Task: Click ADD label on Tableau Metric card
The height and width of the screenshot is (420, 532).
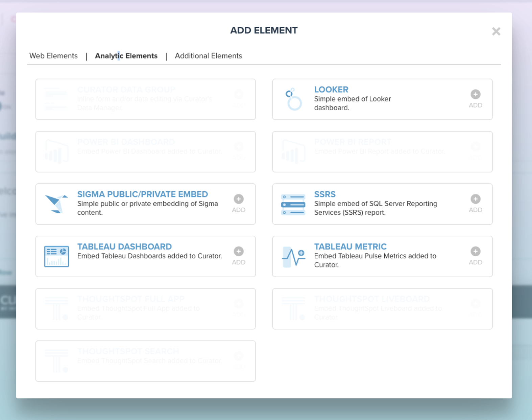Action: click(475, 262)
